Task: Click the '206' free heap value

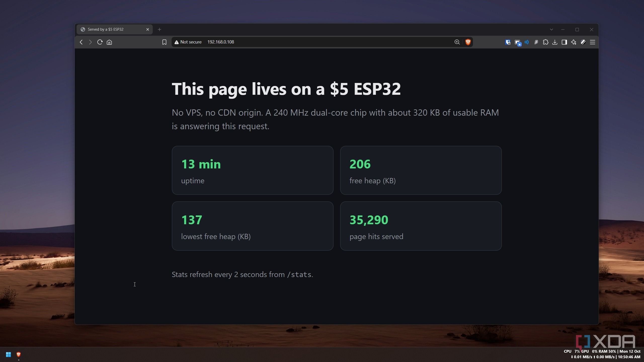Action: 360,164
